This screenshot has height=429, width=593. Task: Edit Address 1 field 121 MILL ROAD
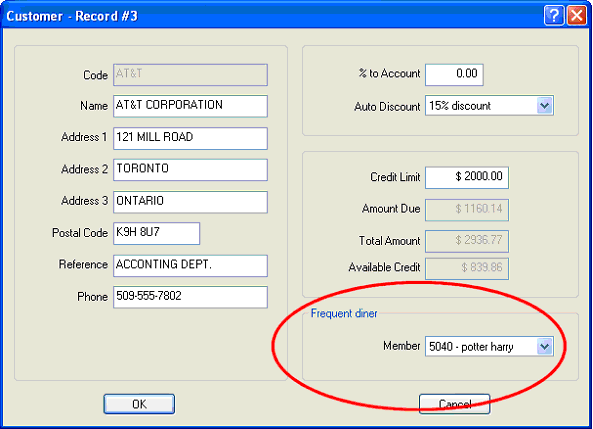click(x=190, y=138)
